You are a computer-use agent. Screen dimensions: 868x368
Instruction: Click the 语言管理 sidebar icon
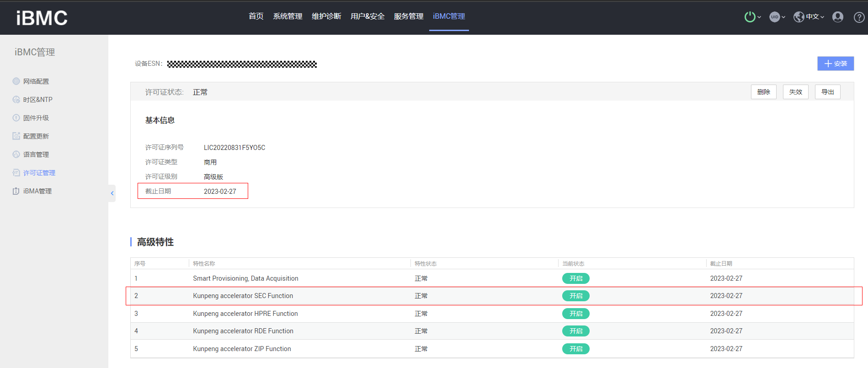[x=16, y=154]
